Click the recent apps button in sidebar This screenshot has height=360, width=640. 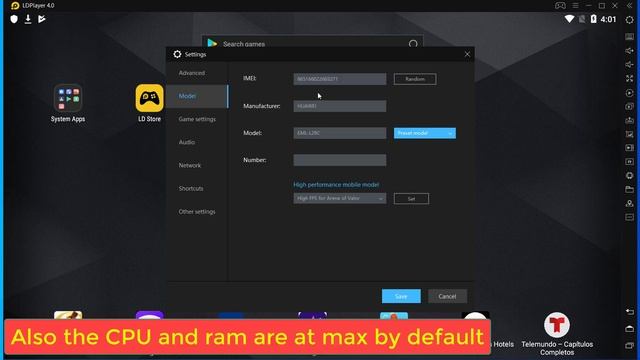629,346
